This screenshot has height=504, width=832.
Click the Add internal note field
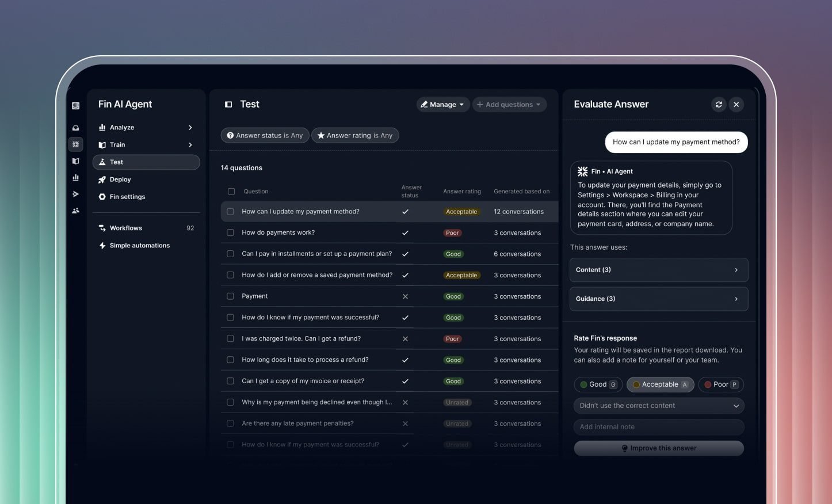pyautogui.click(x=658, y=426)
